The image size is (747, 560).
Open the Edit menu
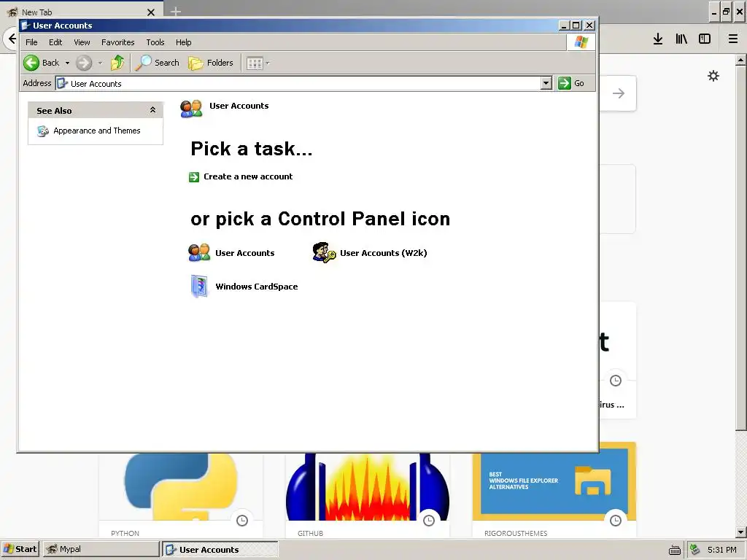coord(55,42)
